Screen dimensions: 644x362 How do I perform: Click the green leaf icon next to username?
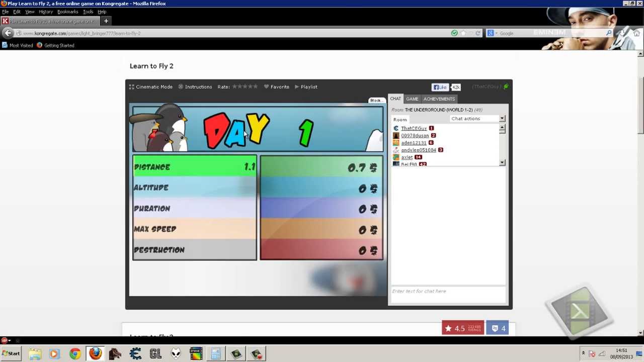tap(506, 86)
